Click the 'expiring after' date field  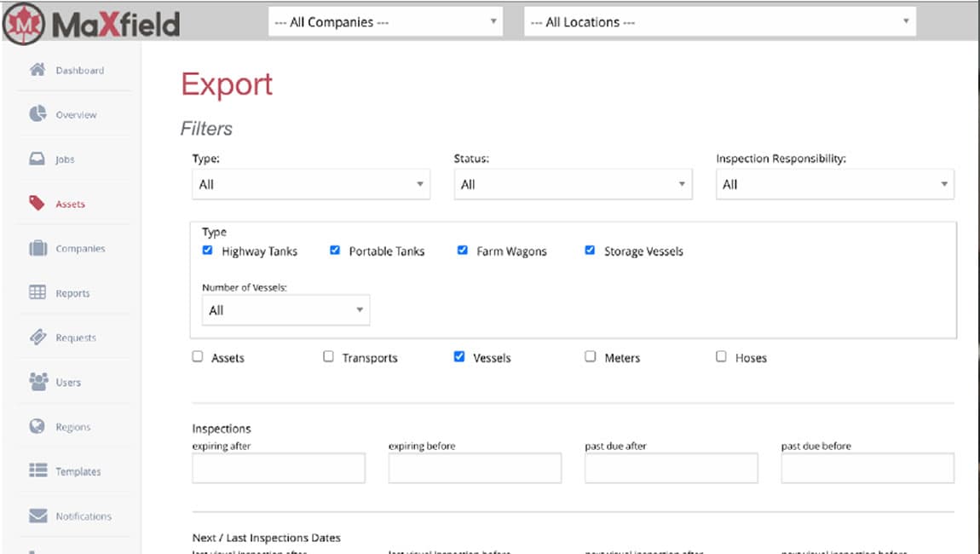pyautogui.click(x=279, y=468)
